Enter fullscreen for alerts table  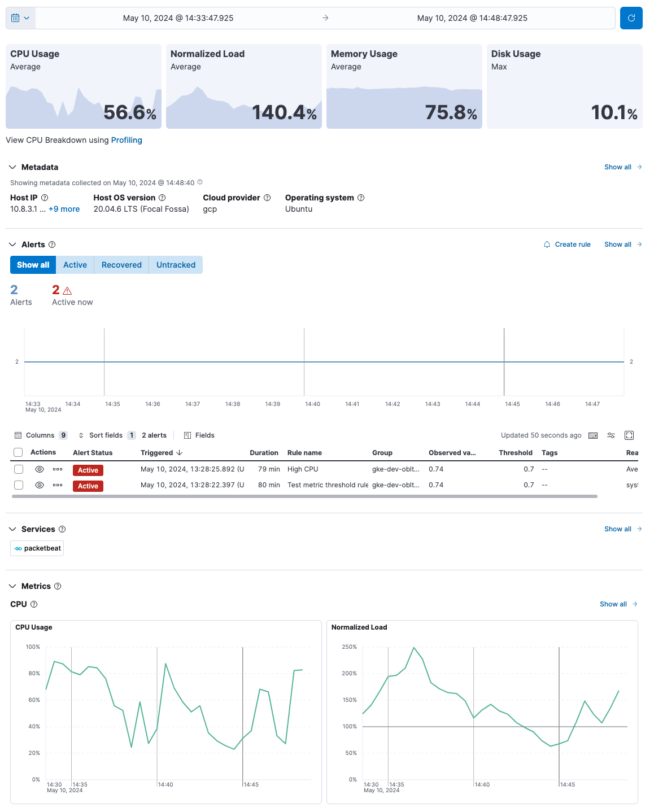click(x=629, y=435)
